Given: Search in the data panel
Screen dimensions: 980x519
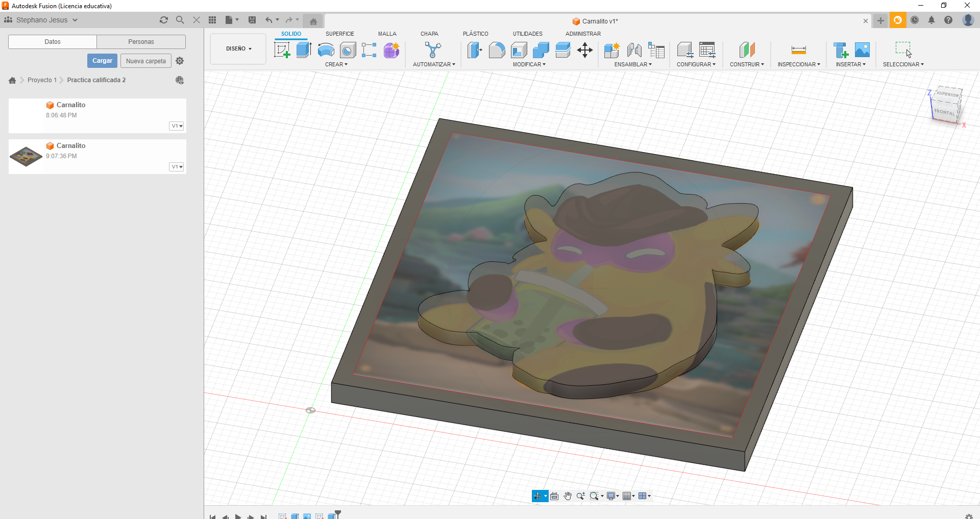Looking at the screenshot, I should [x=180, y=20].
